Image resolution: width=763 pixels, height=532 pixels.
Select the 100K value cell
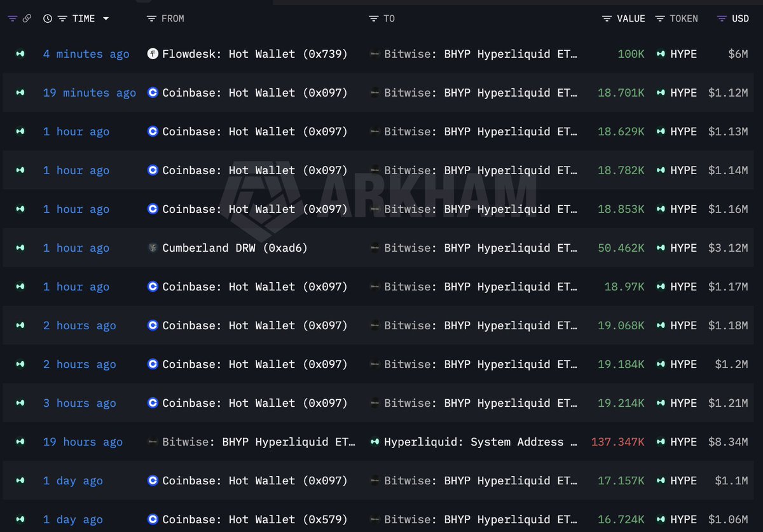click(x=631, y=54)
